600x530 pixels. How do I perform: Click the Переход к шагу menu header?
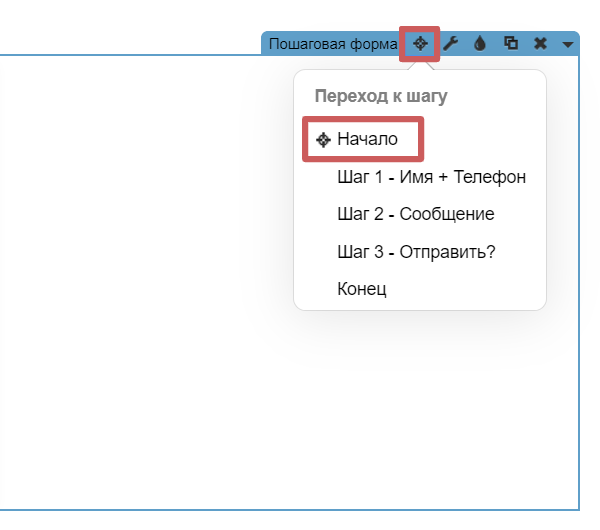(x=380, y=97)
